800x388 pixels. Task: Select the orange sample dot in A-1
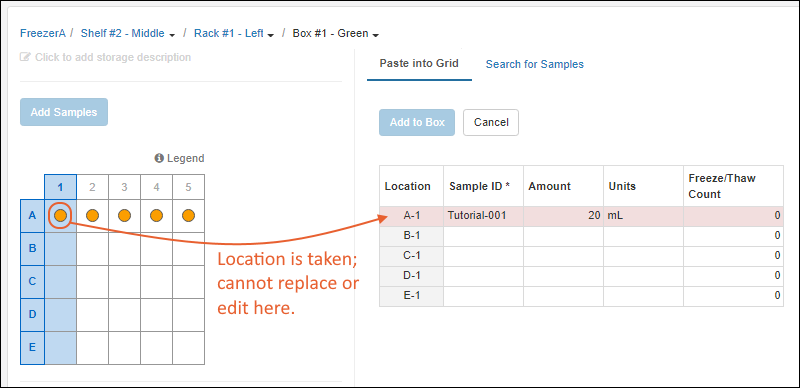click(60, 216)
